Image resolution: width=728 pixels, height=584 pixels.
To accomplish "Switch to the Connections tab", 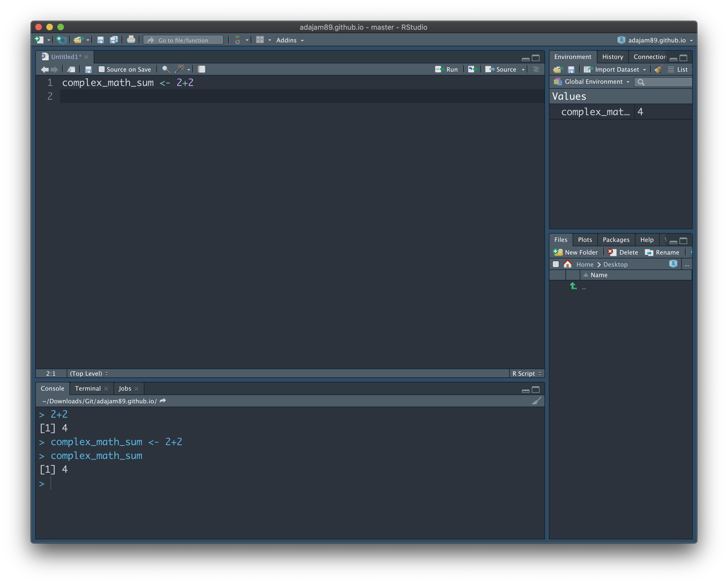I will 650,57.
